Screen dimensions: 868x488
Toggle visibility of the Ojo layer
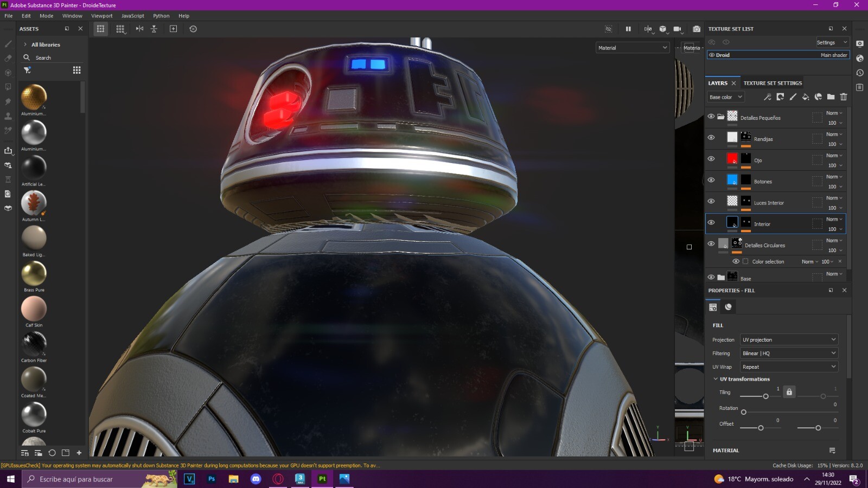(x=711, y=158)
